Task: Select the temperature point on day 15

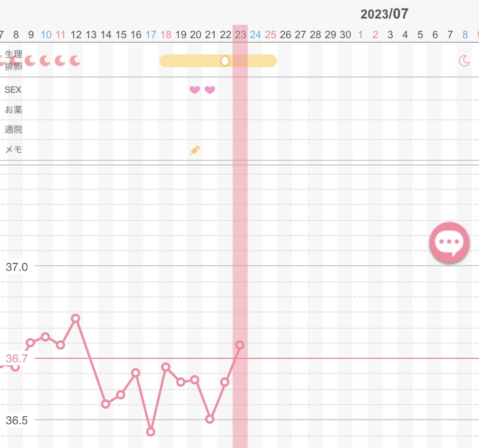Action: [x=120, y=395]
